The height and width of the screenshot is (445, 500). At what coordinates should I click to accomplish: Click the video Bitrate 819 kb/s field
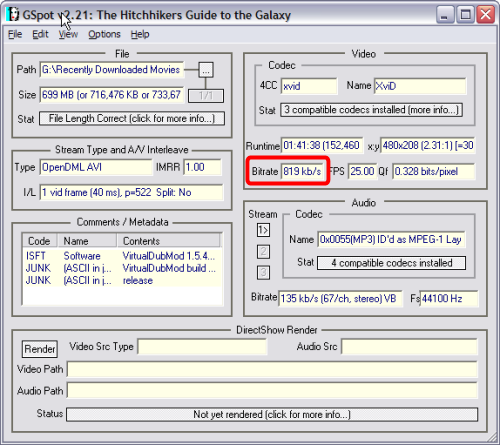pos(303,171)
